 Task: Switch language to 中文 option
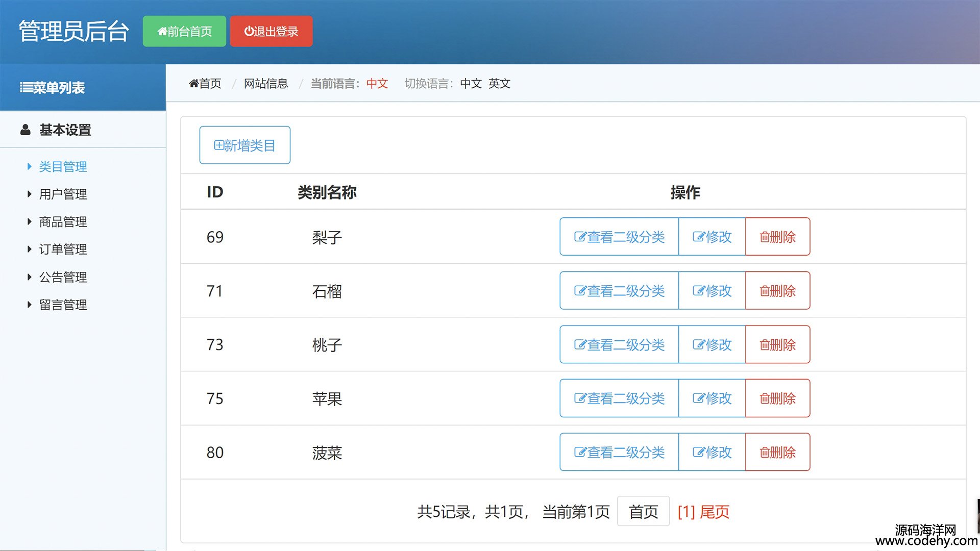[x=471, y=84]
